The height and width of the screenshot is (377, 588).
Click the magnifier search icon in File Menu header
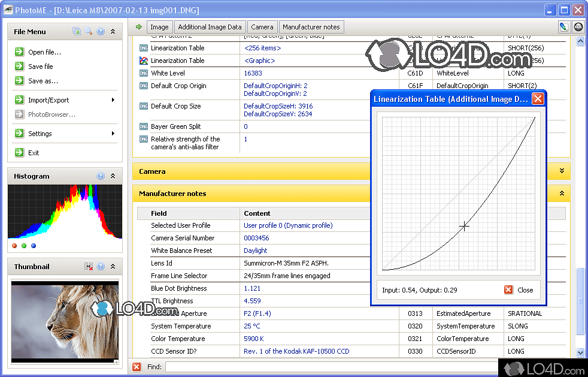click(x=87, y=31)
